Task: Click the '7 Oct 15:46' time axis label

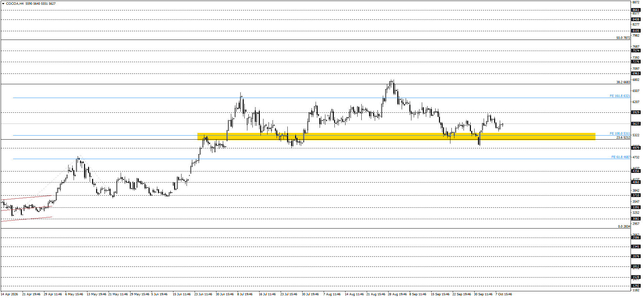Action: click(x=504, y=294)
